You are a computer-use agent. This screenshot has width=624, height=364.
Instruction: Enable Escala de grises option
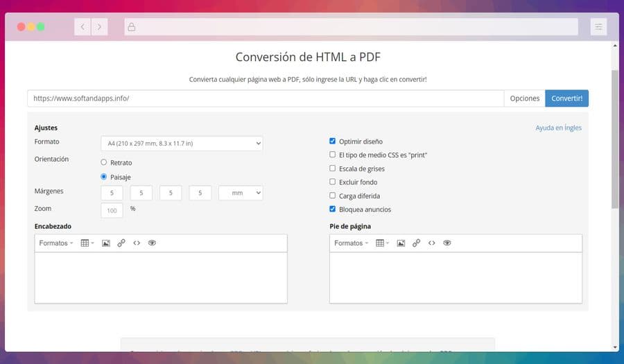(x=333, y=168)
